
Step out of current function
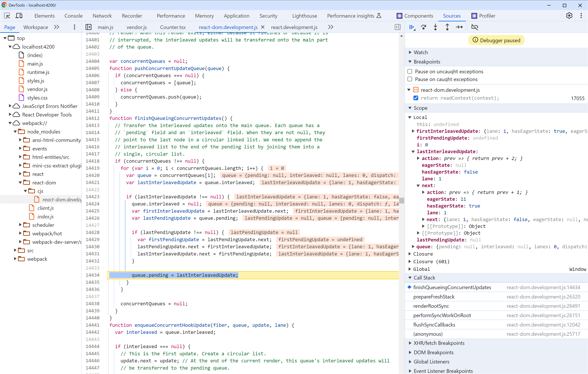click(447, 27)
